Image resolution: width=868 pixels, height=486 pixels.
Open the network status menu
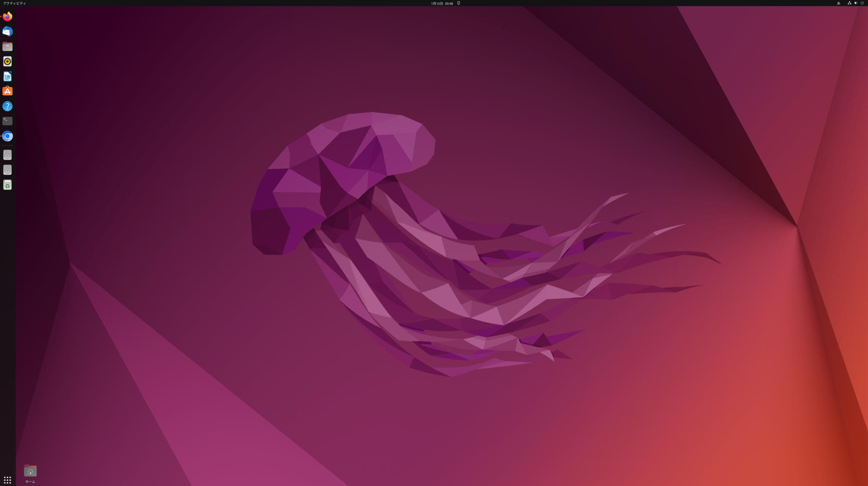(x=849, y=3)
